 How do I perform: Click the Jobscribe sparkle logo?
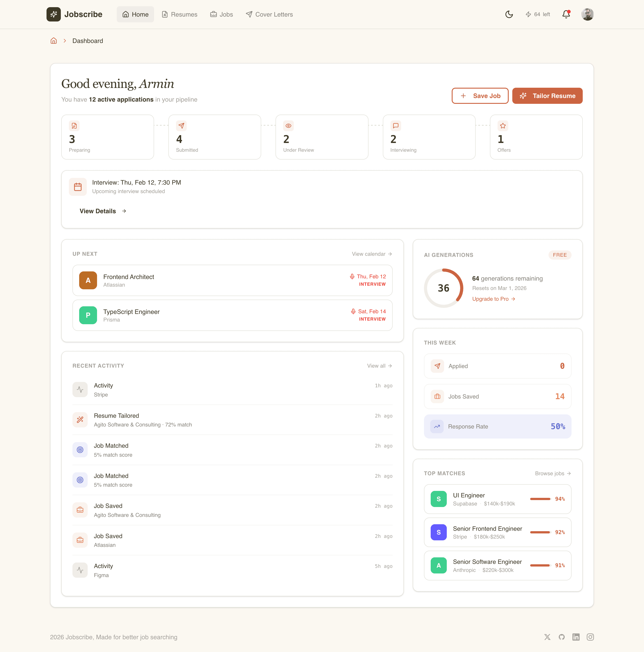point(54,14)
